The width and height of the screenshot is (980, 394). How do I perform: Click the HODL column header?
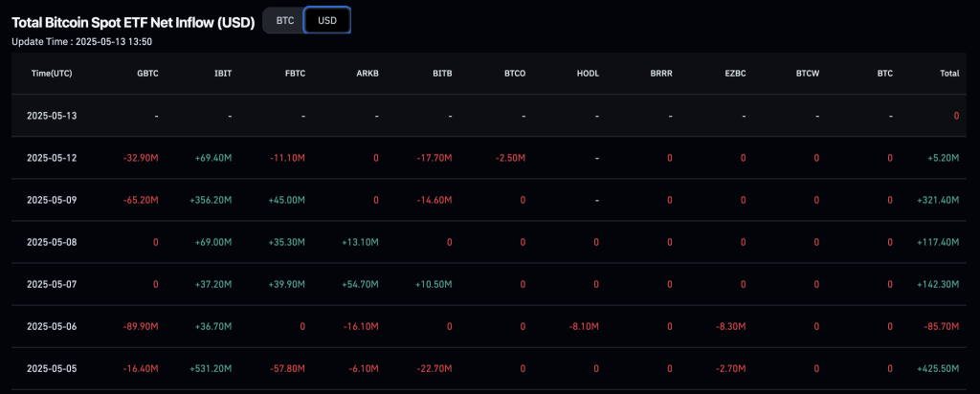[589, 73]
